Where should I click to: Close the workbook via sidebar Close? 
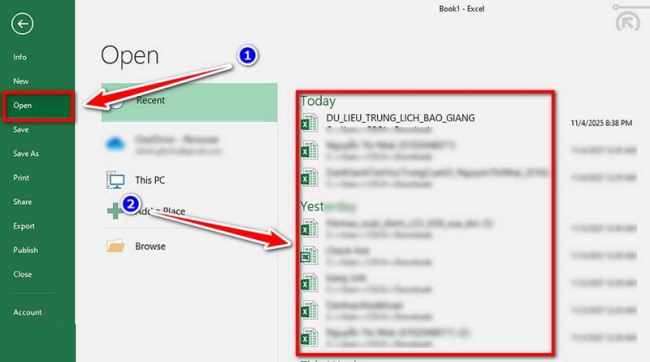22,274
